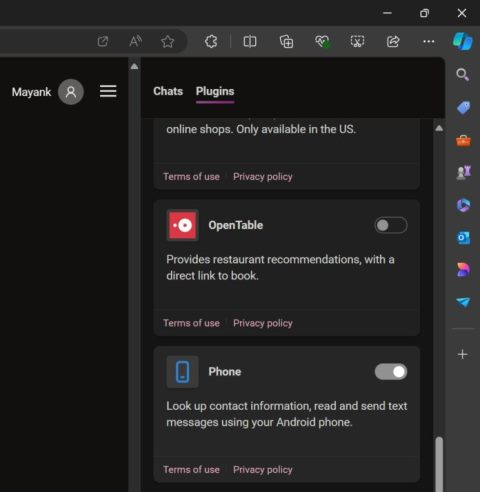Open the Collections icon
Screen dimensions: 480x492
(x=286, y=41)
